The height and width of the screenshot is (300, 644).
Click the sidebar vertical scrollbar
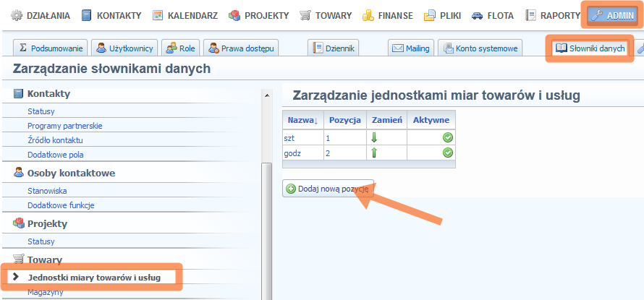tap(266, 217)
